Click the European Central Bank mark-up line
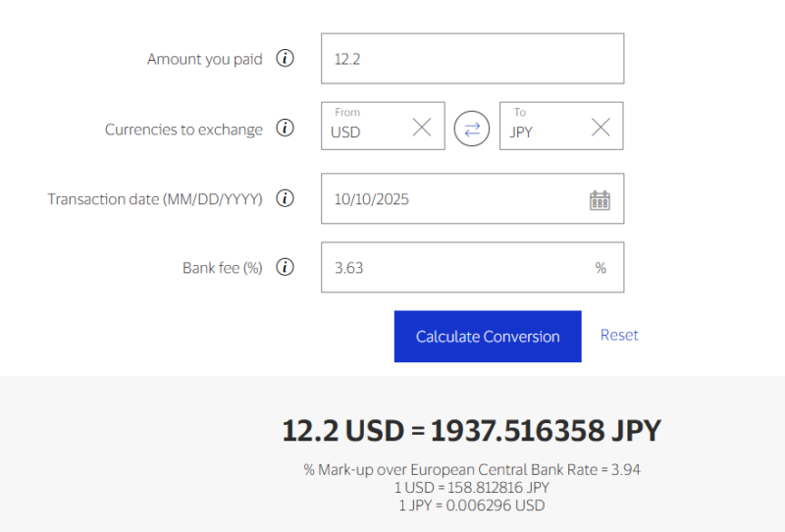This screenshot has width=785, height=532. point(471,469)
